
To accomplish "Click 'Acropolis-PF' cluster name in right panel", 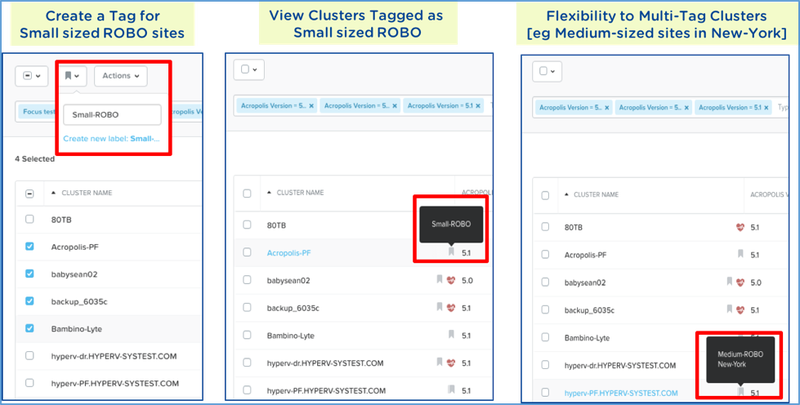I will 585,255.
